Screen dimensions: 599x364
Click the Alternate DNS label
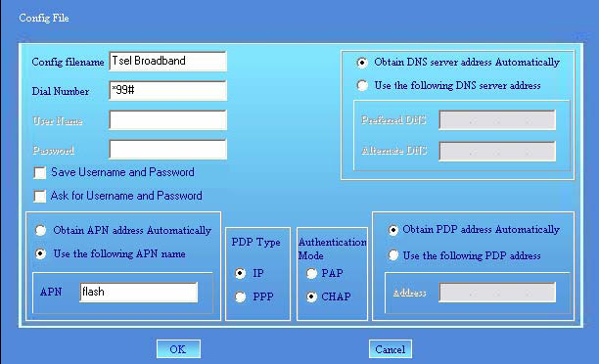(x=393, y=151)
